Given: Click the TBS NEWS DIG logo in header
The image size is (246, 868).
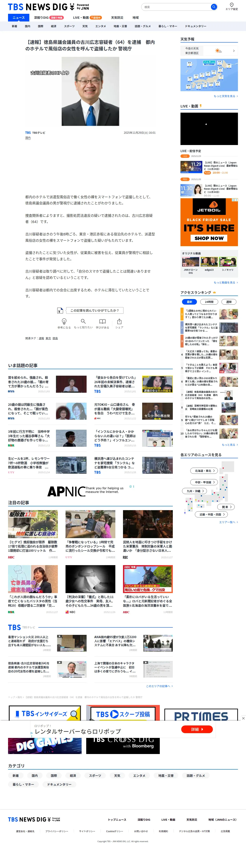Looking at the screenshot, I should pyautogui.click(x=48, y=7).
